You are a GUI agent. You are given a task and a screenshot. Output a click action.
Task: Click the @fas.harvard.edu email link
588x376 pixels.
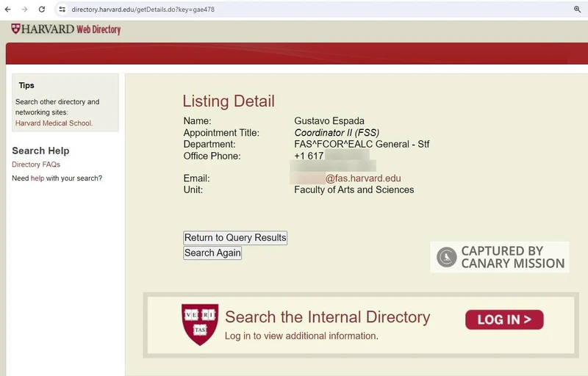pos(363,178)
